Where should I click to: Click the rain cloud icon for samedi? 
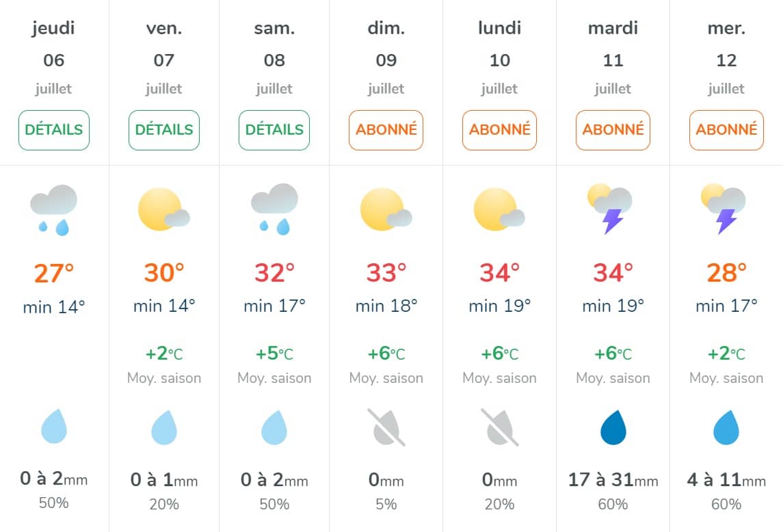point(274,209)
